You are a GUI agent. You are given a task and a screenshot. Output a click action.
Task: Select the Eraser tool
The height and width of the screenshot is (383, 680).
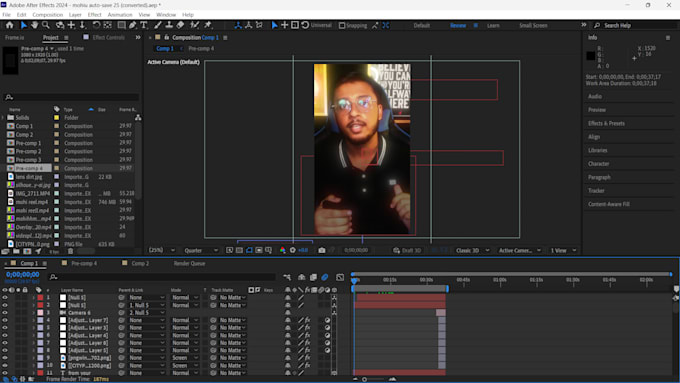(180, 26)
